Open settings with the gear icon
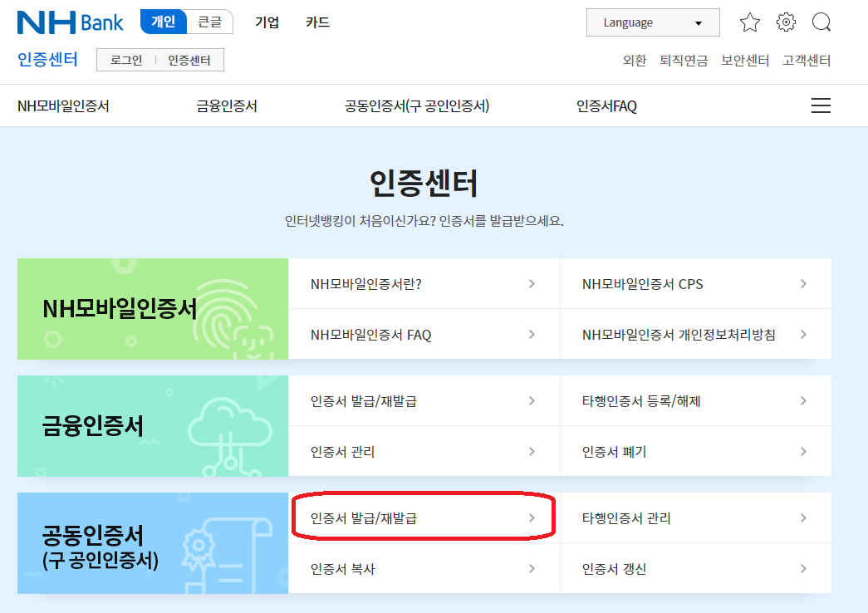 (x=786, y=22)
